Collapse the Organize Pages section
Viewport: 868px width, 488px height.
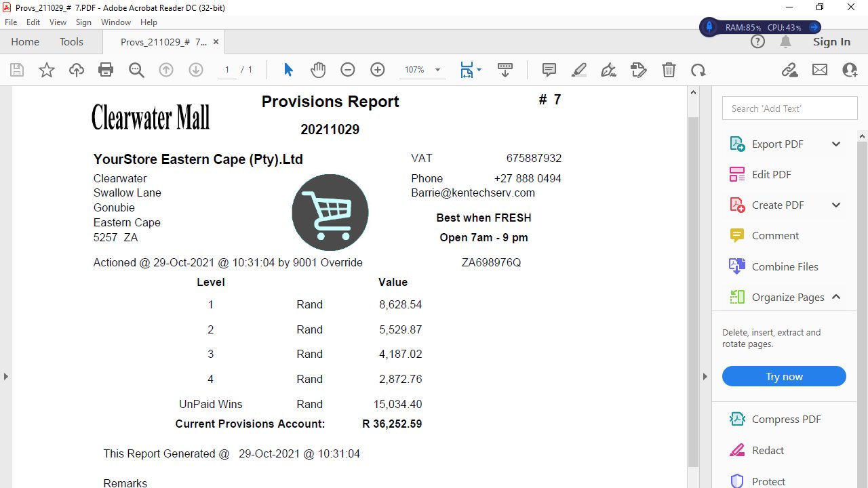point(836,297)
